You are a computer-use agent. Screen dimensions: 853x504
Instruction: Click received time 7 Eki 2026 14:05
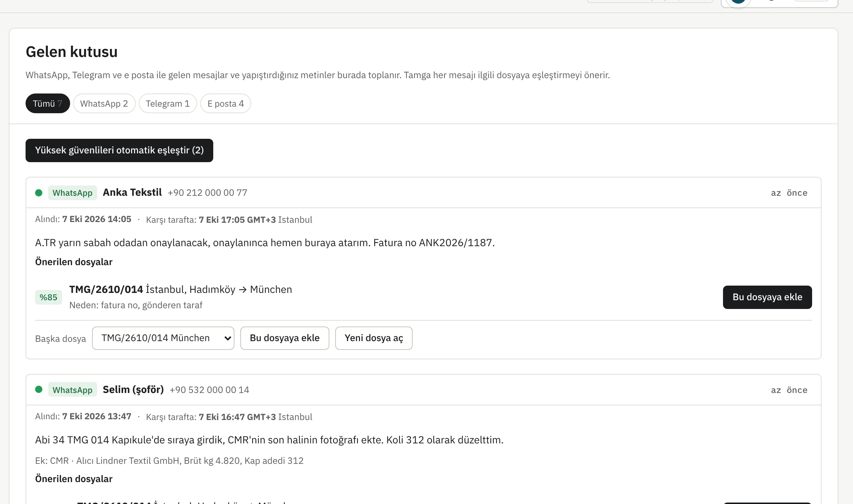point(97,219)
